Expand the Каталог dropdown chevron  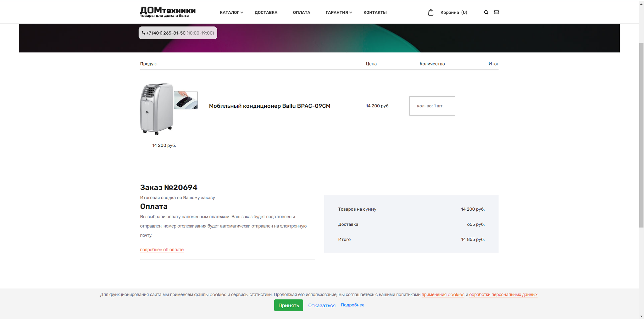pos(242,13)
